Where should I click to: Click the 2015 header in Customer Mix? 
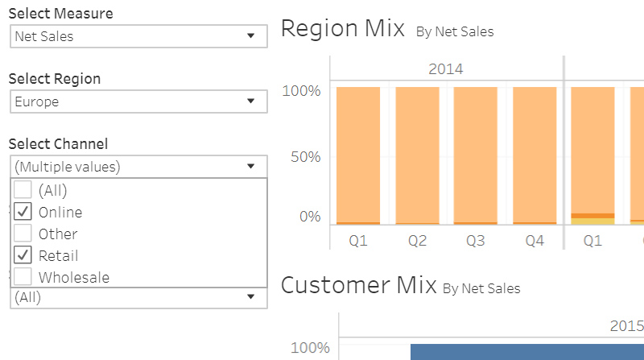click(626, 326)
